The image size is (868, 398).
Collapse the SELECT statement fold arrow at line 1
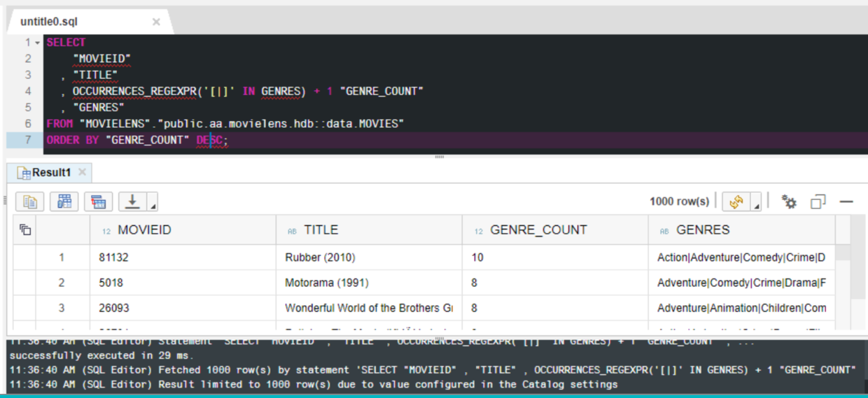click(x=37, y=43)
